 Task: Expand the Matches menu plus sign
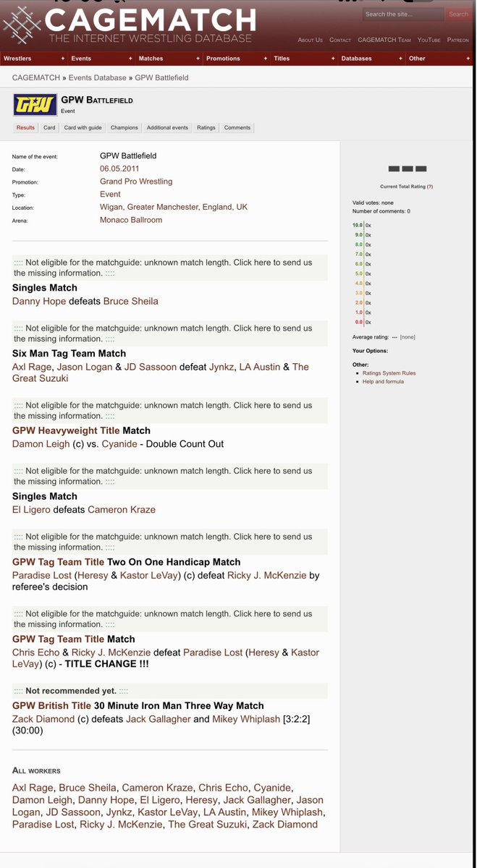(x=198, y=59)
